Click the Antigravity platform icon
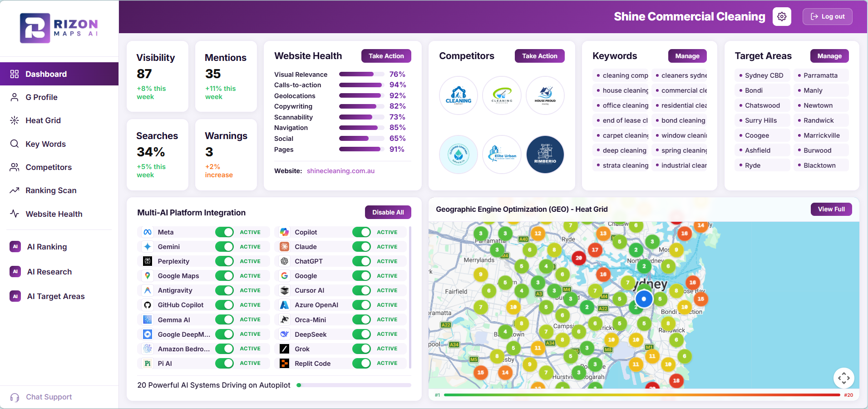 tap(148, 290)
